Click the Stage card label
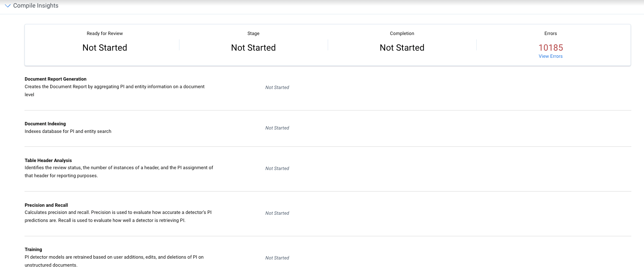This screenshot has width=644, height=273. coord(253,33)
